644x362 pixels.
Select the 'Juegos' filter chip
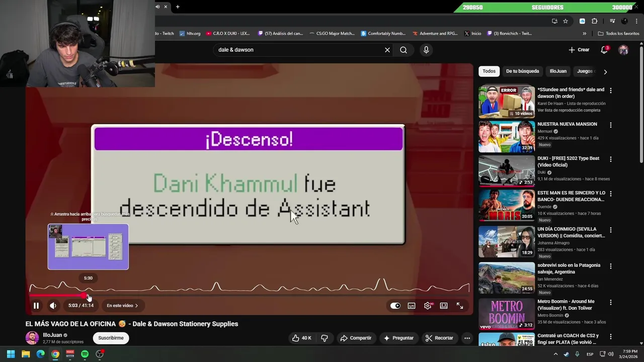click(x=585, y=71)
